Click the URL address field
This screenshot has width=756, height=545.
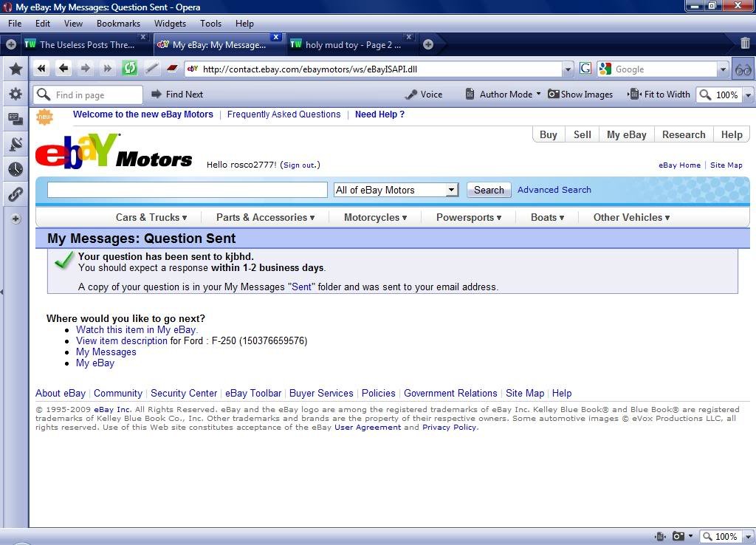pyautogui.click(x=374, y=69)
